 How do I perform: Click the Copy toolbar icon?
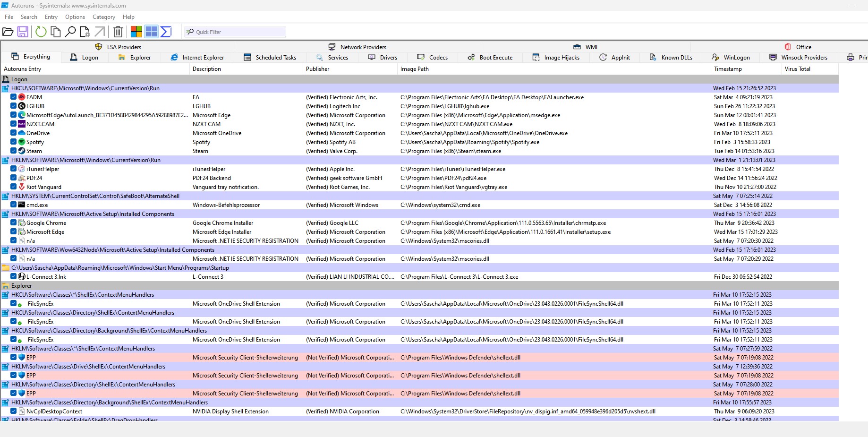point(56,32)
